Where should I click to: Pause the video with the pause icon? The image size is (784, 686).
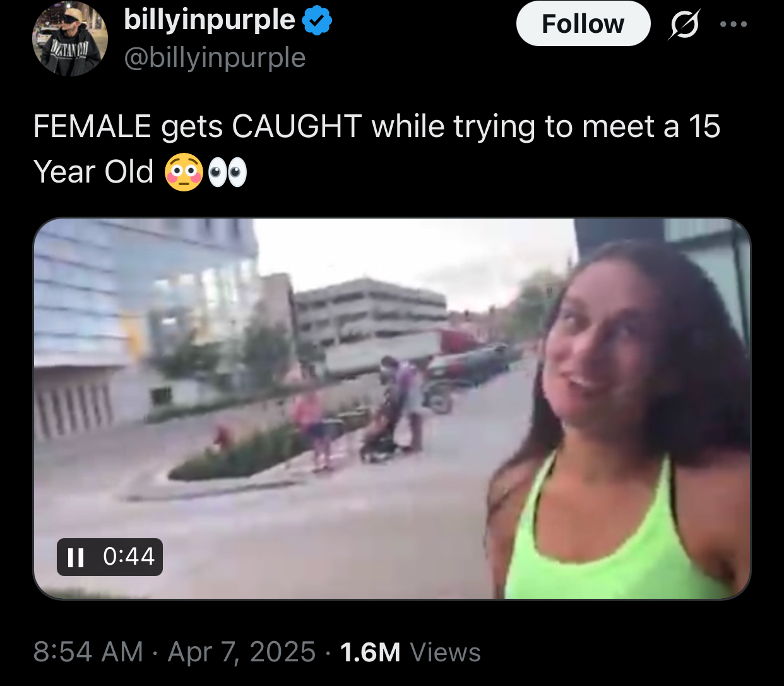(x=76, y=557)
